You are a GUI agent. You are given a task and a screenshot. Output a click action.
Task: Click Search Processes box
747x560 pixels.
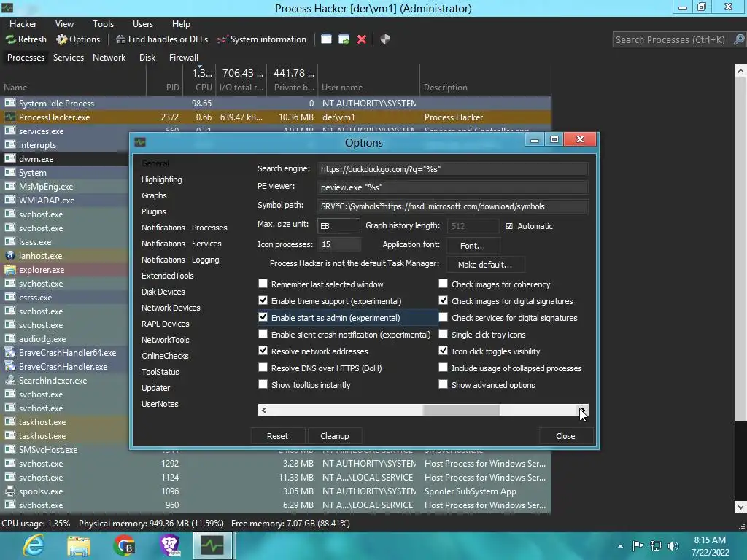672,39
